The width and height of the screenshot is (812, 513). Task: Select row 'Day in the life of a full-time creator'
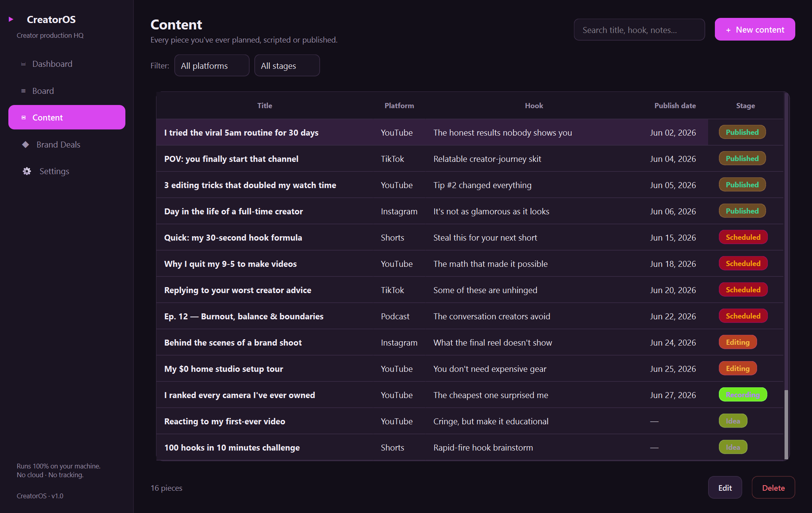click(x=470, y=211)
